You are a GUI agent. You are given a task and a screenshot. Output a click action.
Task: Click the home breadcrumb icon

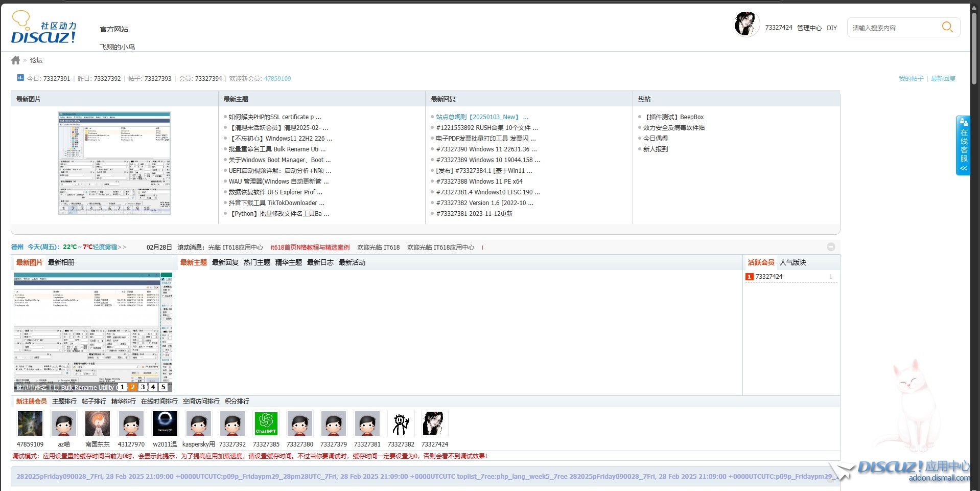pyautogui.click(x=15, y=60)
